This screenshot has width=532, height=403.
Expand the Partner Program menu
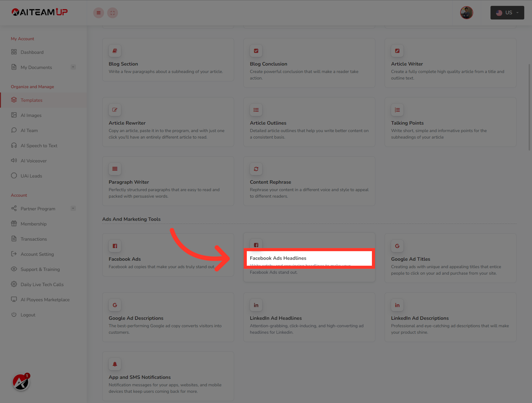73,208
